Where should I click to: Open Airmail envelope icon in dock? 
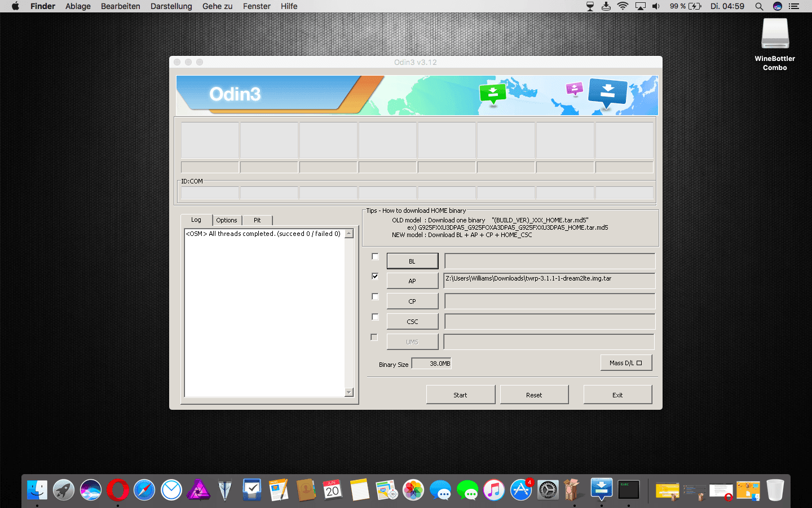171,490
